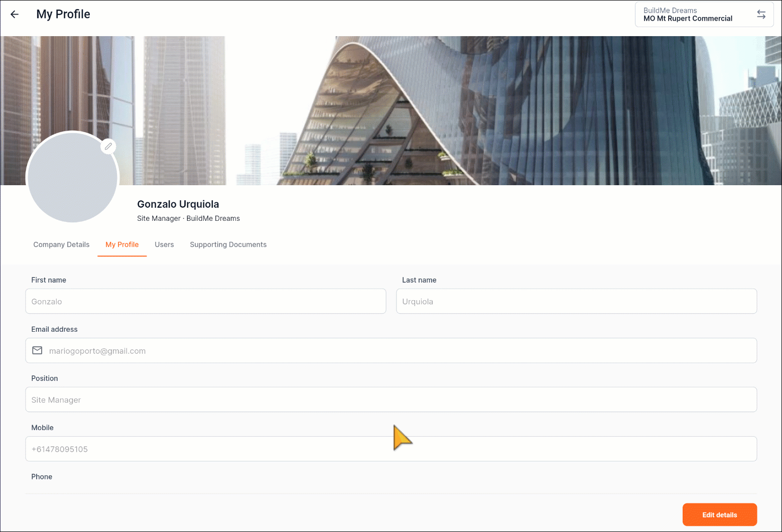Click the Last name label
Screen dimensions: 782x532
coord(419,280)
